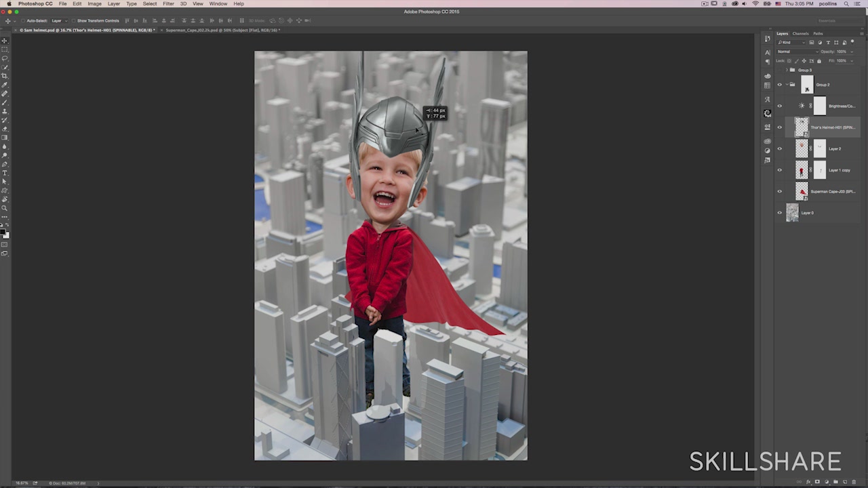Viewport: 868px width, 488px height.
Task: Enable Show Transform Controls checkbox
Action: pyautogui.click(x=74, y=20)
